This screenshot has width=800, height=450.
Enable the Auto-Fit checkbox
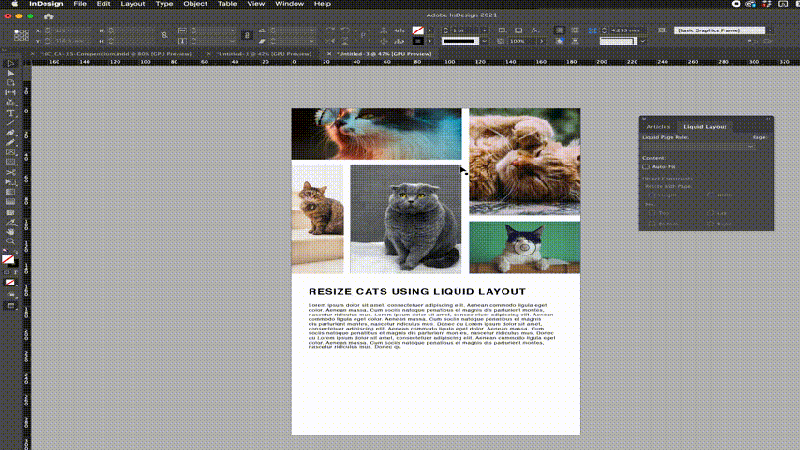(646, 167)
